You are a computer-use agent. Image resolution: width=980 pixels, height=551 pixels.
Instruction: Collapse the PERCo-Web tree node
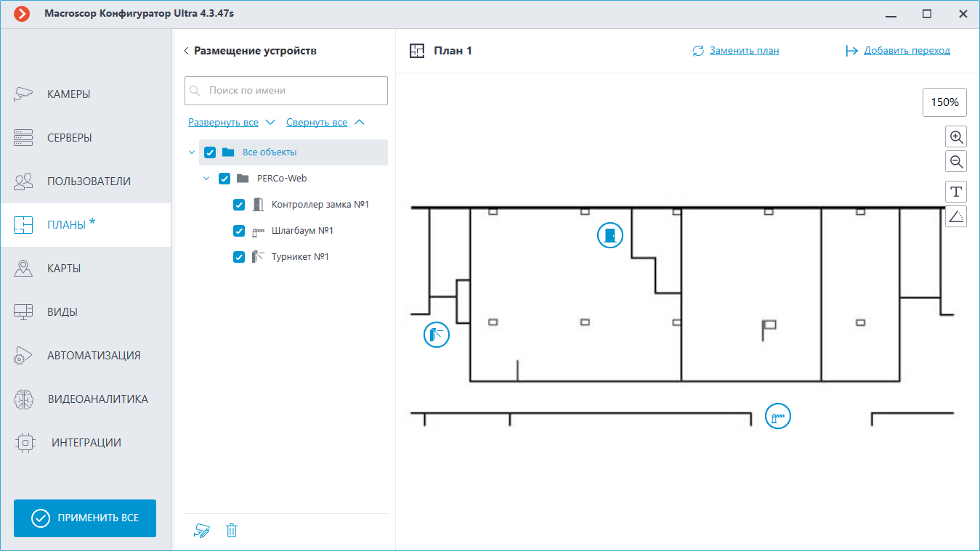pos(206,179)
